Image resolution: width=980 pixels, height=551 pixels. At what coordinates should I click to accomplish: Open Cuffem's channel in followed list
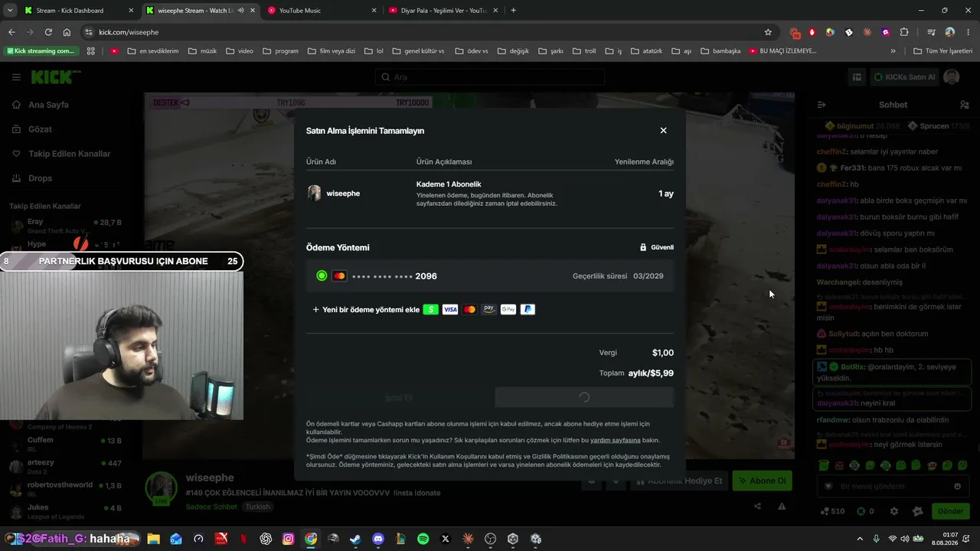[x=67, y=444]
